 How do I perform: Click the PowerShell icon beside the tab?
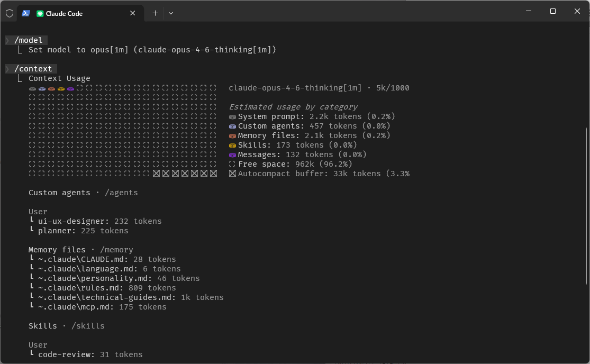click(x=25, y=14)
